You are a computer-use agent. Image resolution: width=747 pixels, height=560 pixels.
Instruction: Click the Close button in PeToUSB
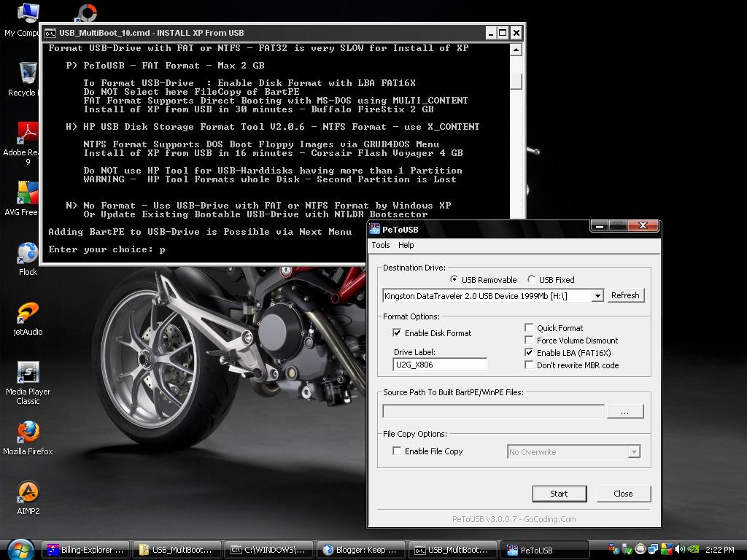[x=623, y=494]
